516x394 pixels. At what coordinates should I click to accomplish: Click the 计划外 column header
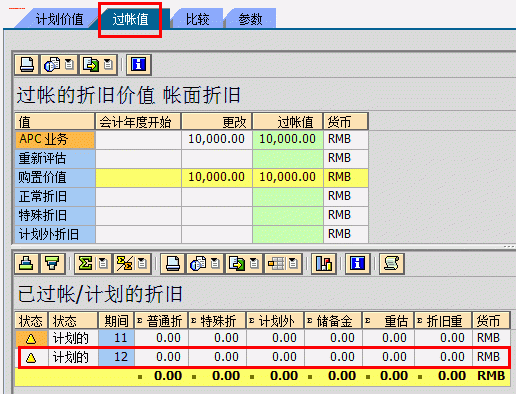tap(275, 321)
